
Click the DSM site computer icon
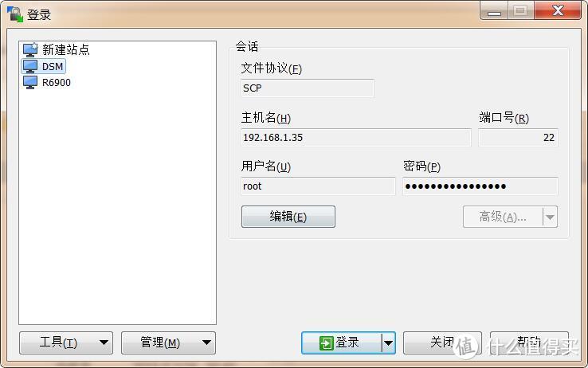pos(30,66)
